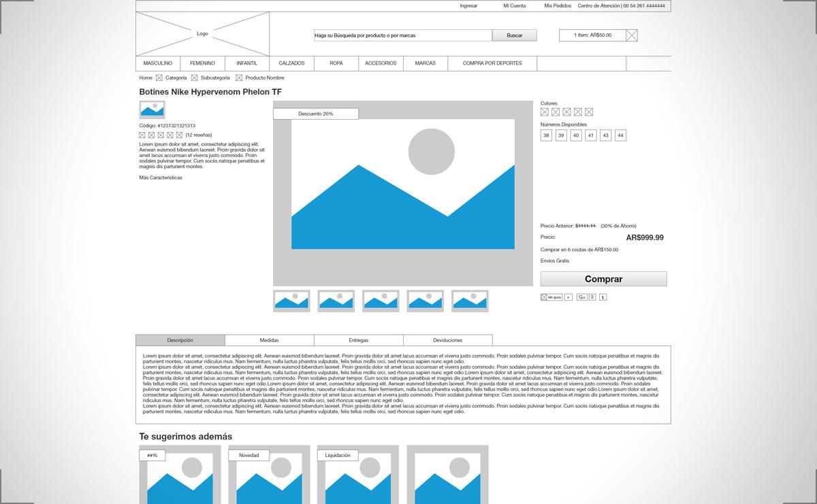Click Comprar en 6 coutas text
The height and width of the screenshot is (504, 817).
pos(579,250)
